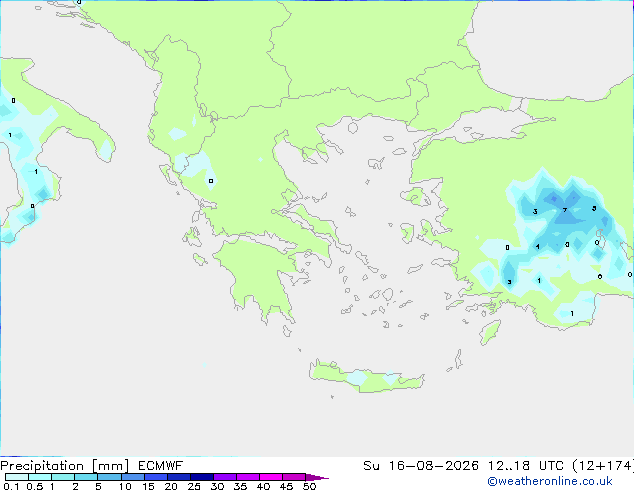Click the '[mm]' unit label
634x490 pixels.
110,466
